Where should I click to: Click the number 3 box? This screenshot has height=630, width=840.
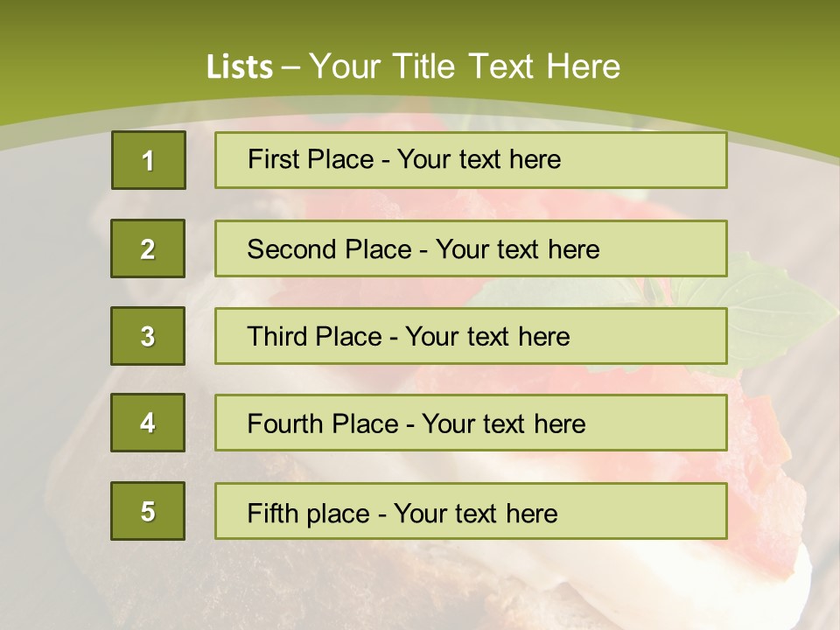click(x=148, y=336)
